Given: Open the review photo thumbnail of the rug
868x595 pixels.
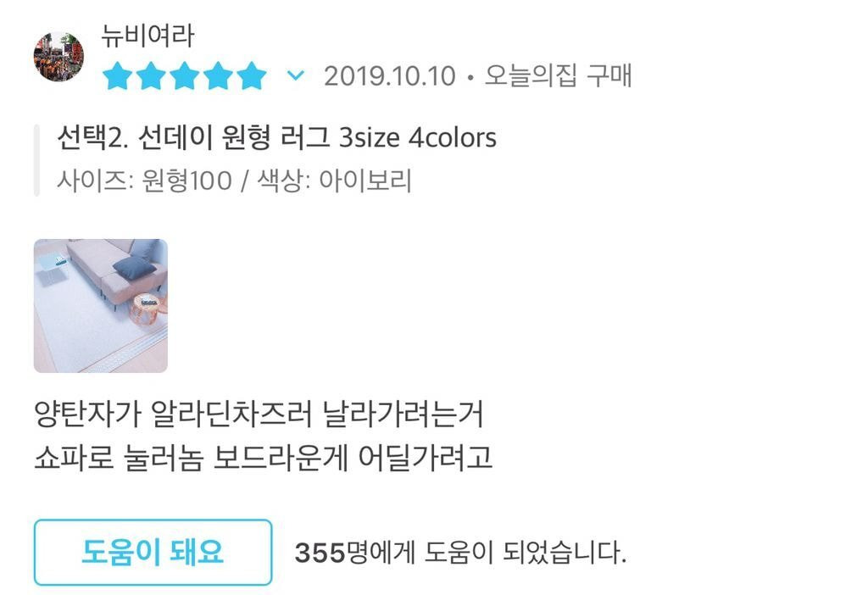Looking at the screenshot, I should pos(101,305).
